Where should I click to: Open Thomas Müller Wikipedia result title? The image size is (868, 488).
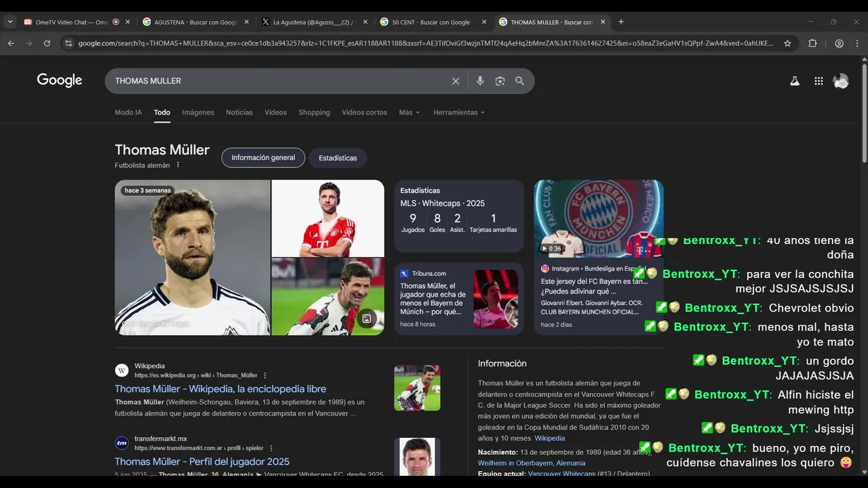[220, 389]
